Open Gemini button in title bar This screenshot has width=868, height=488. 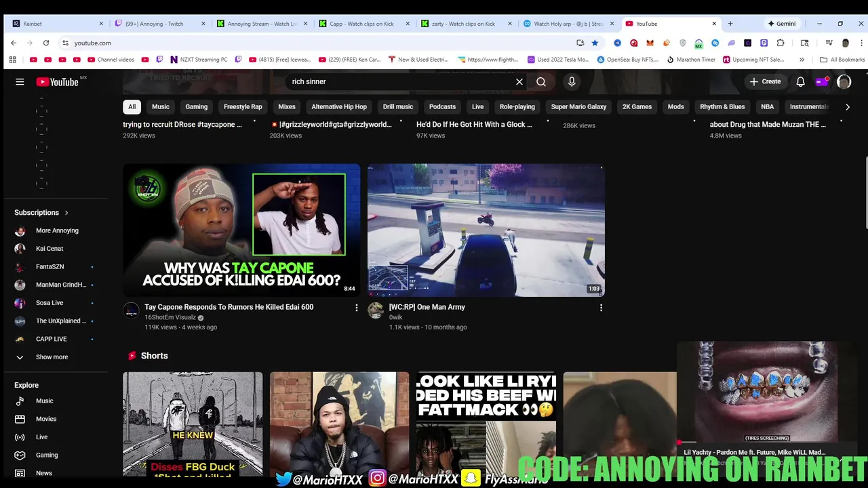pyautogui.click(x=782, y=24)
